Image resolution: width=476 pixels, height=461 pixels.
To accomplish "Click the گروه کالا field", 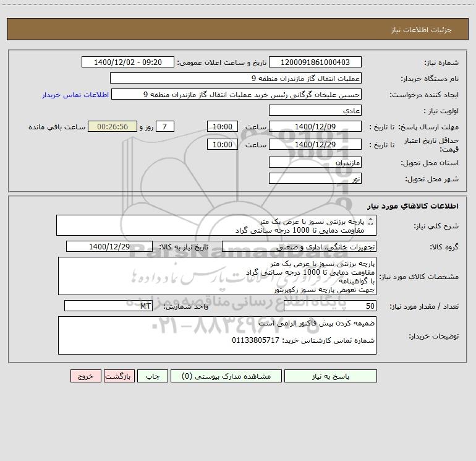I will [299, 246].
